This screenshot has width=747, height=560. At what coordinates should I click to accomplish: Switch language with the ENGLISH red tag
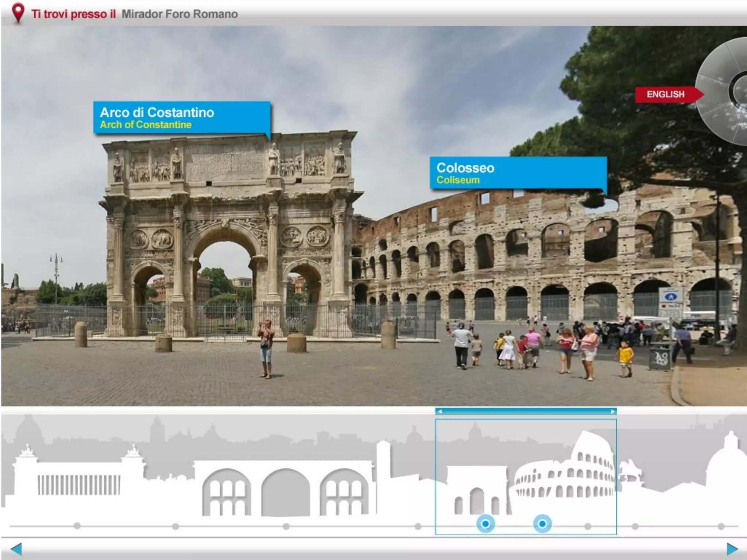coord(666,94)
